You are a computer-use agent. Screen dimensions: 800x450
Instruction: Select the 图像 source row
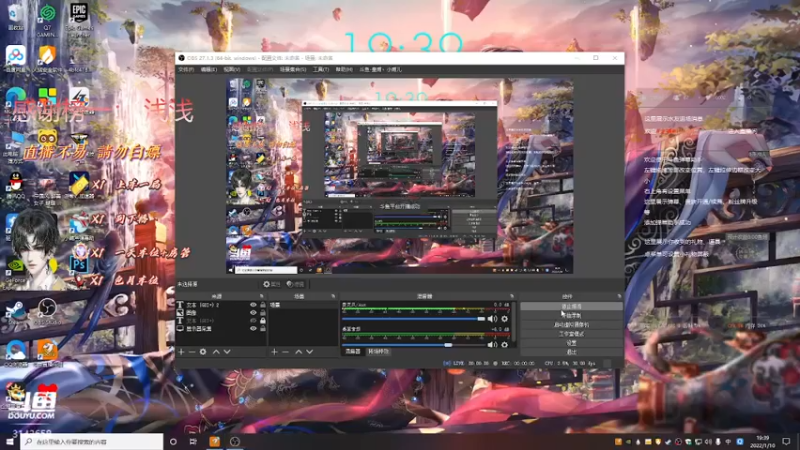click(221, 313)
